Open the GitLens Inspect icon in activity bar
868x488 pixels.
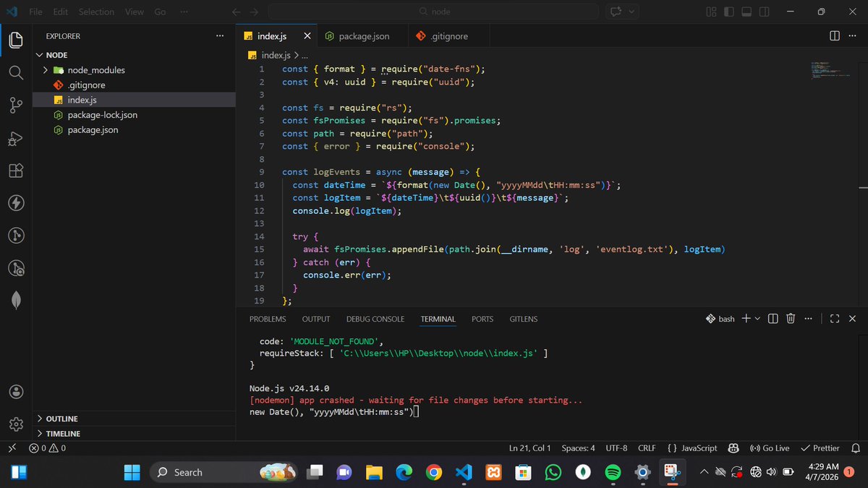[x=16, y=268]
